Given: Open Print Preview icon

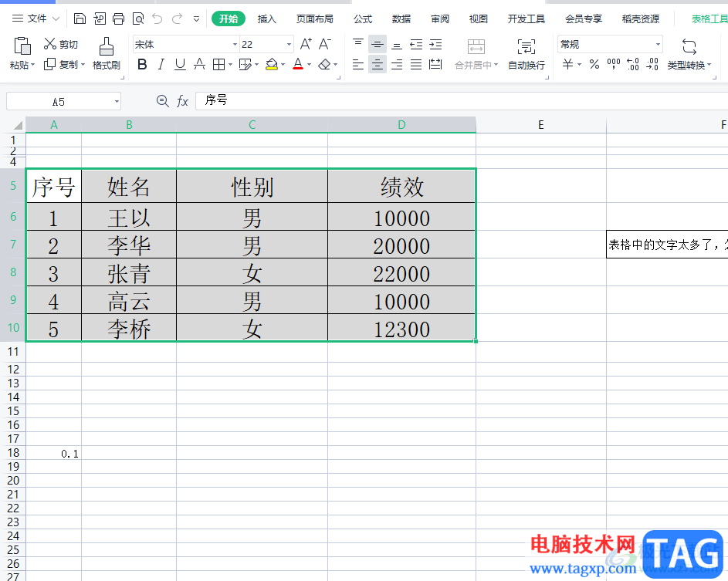Looking at the screenshot, I should 138,19.
